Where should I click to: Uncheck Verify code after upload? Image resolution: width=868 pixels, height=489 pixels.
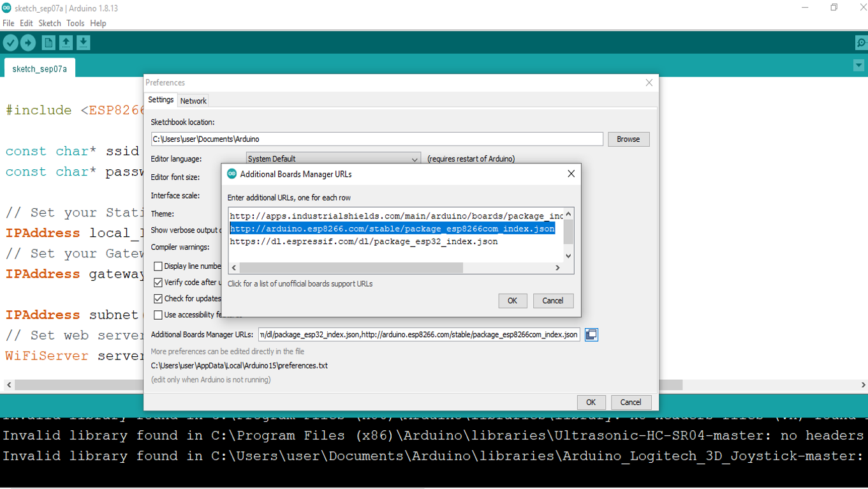click(158, 282)
